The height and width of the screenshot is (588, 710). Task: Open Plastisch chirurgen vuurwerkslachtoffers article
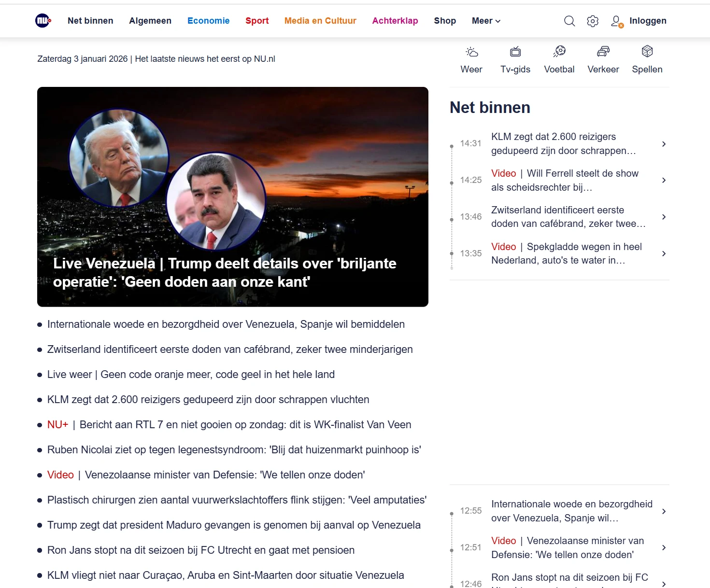click(237, 500)
